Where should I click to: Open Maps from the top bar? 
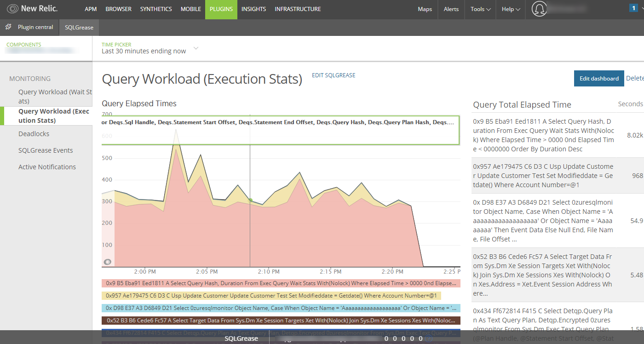(x=425, y=9)
